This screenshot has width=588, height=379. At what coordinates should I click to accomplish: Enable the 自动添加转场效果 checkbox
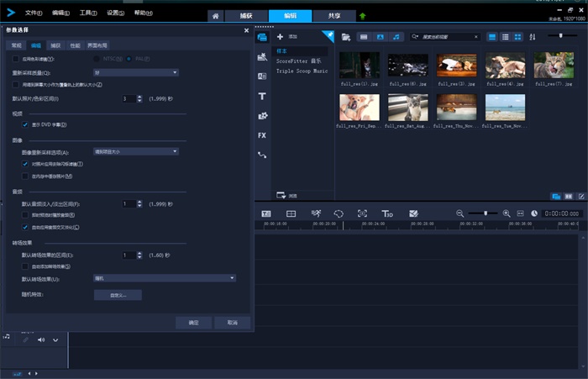(24, 266)
